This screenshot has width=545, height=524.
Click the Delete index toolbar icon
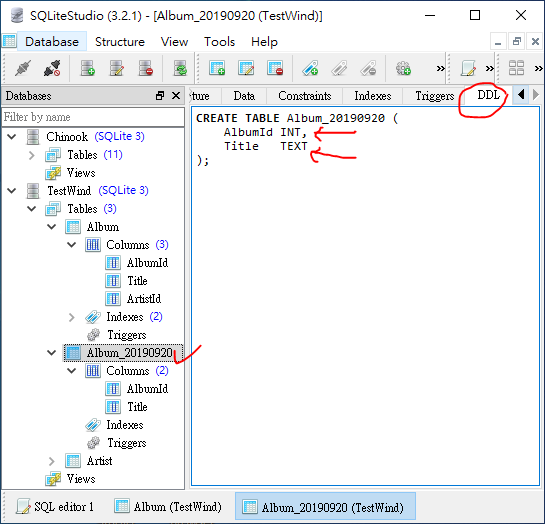point(368,68)
